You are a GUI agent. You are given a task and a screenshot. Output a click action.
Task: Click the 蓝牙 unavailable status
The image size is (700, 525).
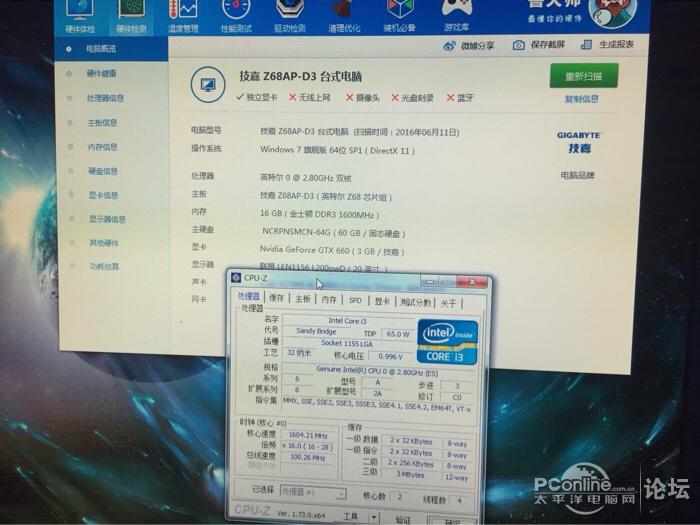point(460,98)
